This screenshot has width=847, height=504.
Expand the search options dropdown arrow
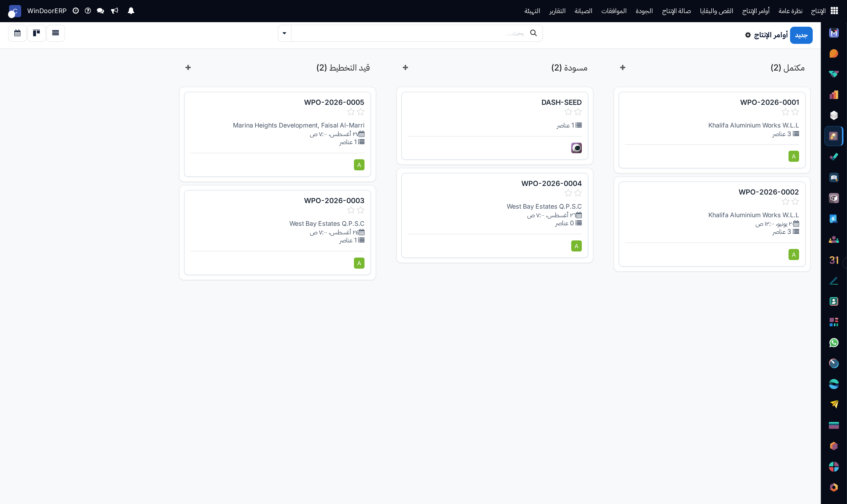point(284,33)
